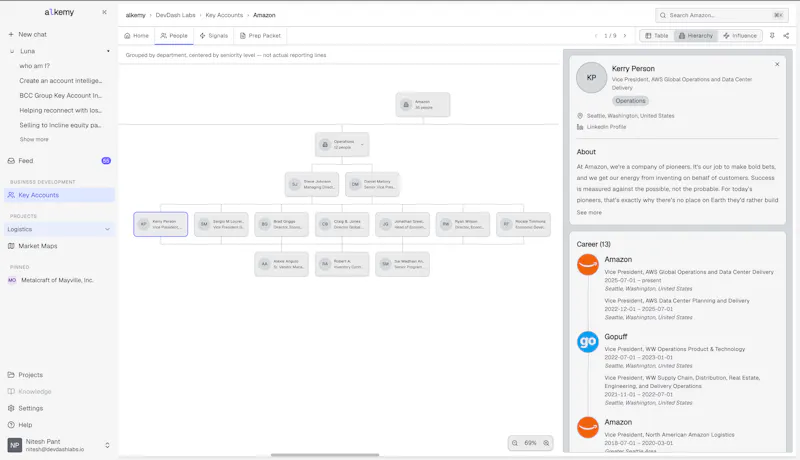Click the share icon in the toolbar
This screenshot has height=460, width=800.
(786, 36)
